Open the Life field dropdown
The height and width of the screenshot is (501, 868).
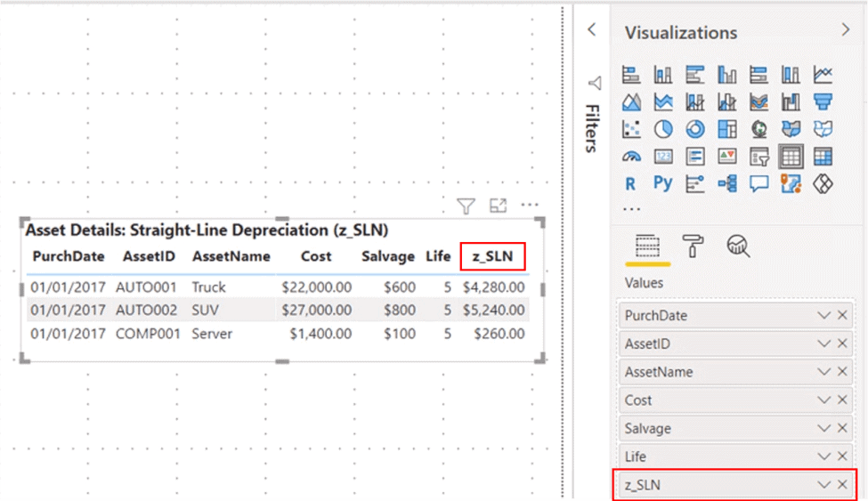pos(823,457)
